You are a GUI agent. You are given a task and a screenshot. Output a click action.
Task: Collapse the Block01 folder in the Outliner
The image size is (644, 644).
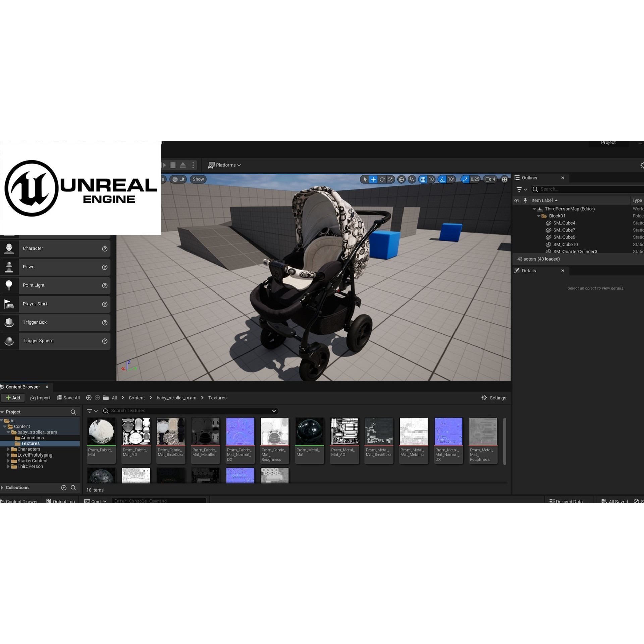point(538,216)
